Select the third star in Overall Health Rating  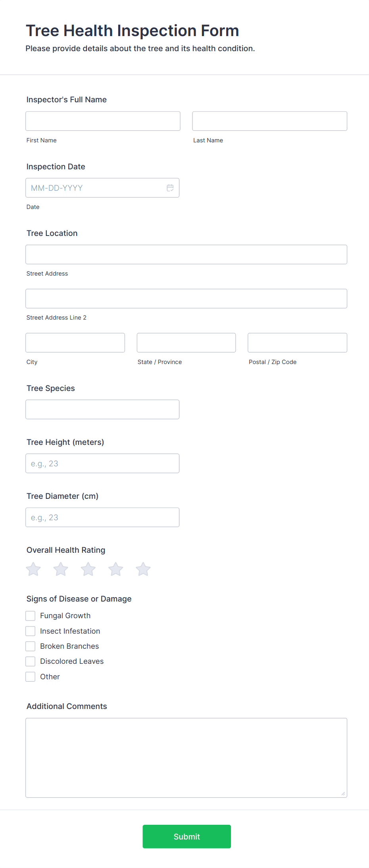88,569
